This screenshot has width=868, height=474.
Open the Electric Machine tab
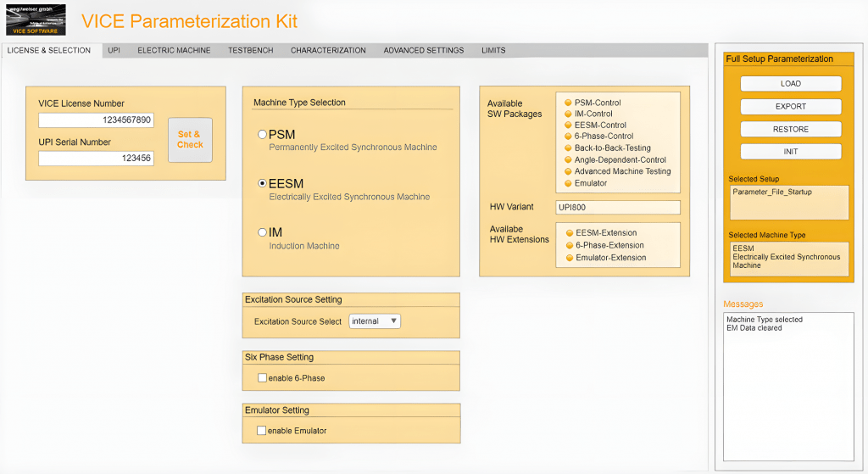point(174,50)
